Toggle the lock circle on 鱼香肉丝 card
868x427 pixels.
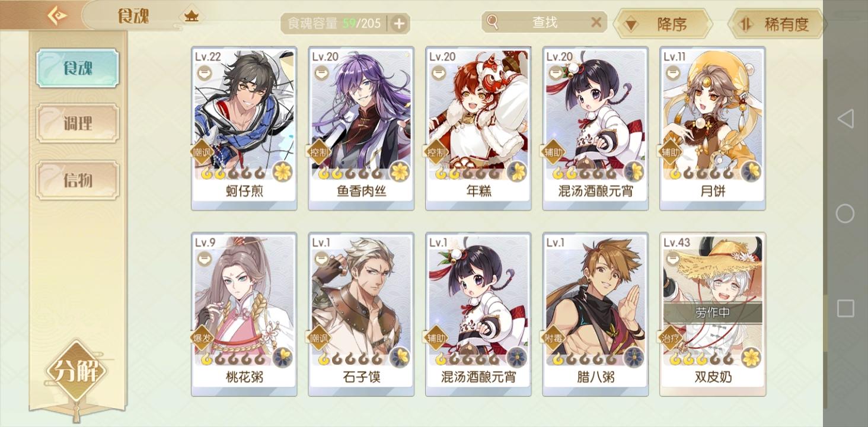321,73
